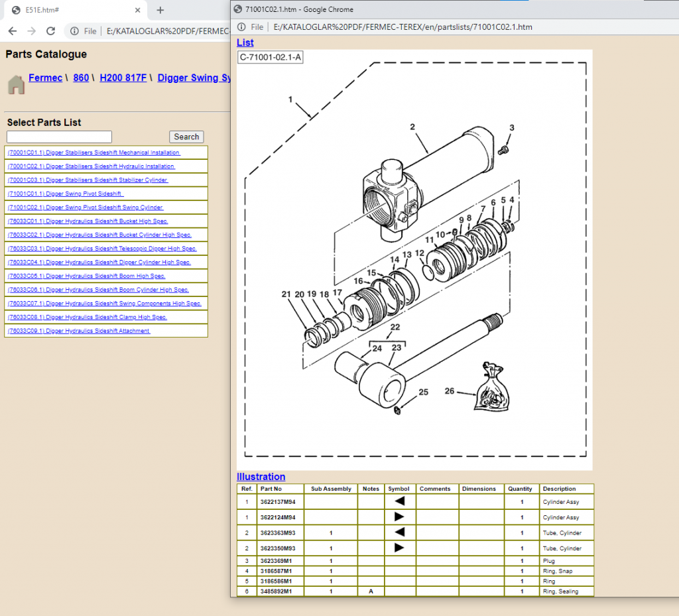Click the browser Back arrow

tap(11, 30)
